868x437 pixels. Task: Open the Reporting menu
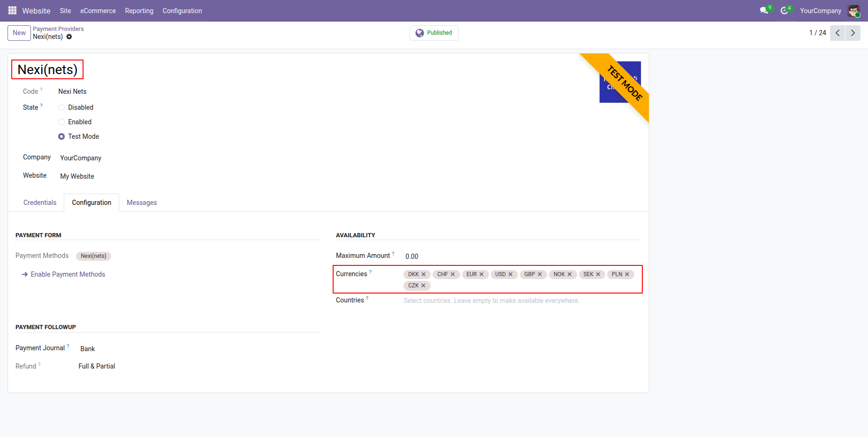click(x=139, y=10)
